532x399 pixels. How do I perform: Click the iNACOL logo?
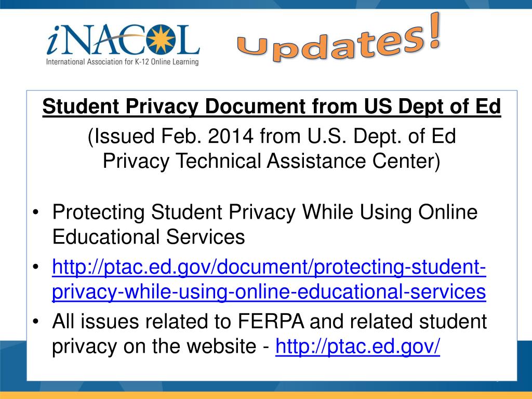coord(123,44)
